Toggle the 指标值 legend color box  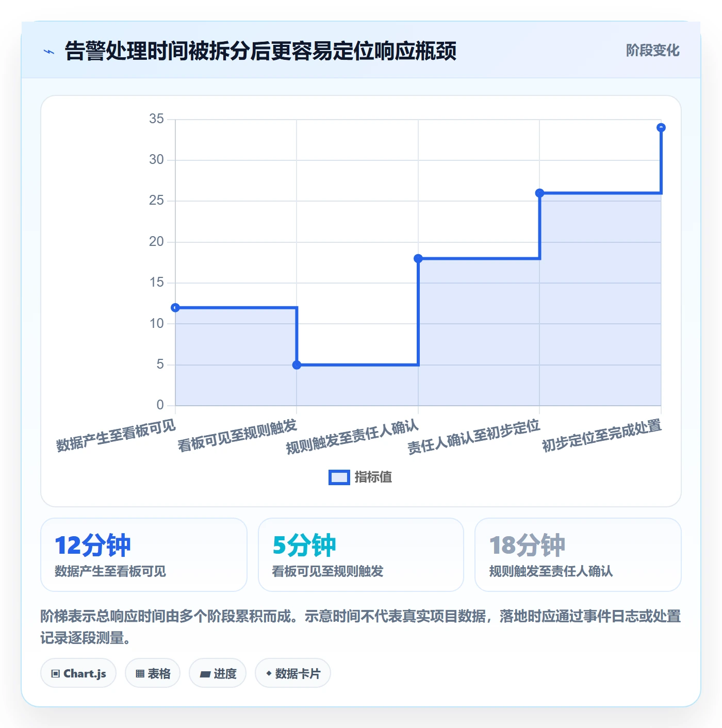pyautogui.click(x=339, y=477)
